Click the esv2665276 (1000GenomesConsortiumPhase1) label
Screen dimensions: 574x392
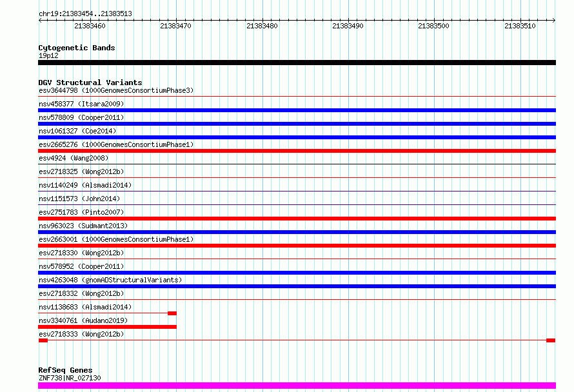point(116,144)
